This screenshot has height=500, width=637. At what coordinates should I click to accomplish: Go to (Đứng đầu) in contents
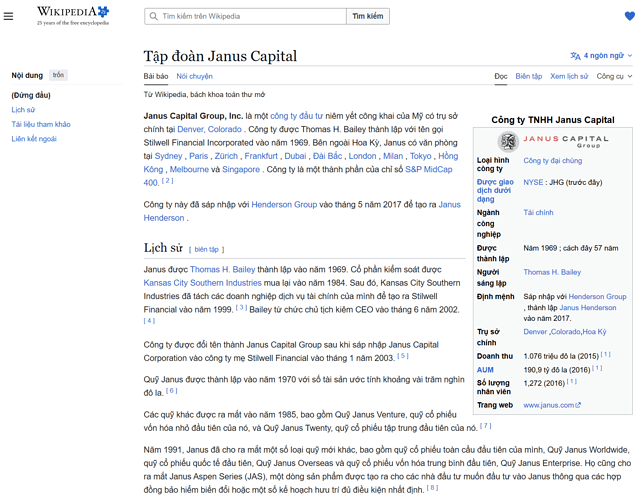click(x=31, y=95)
